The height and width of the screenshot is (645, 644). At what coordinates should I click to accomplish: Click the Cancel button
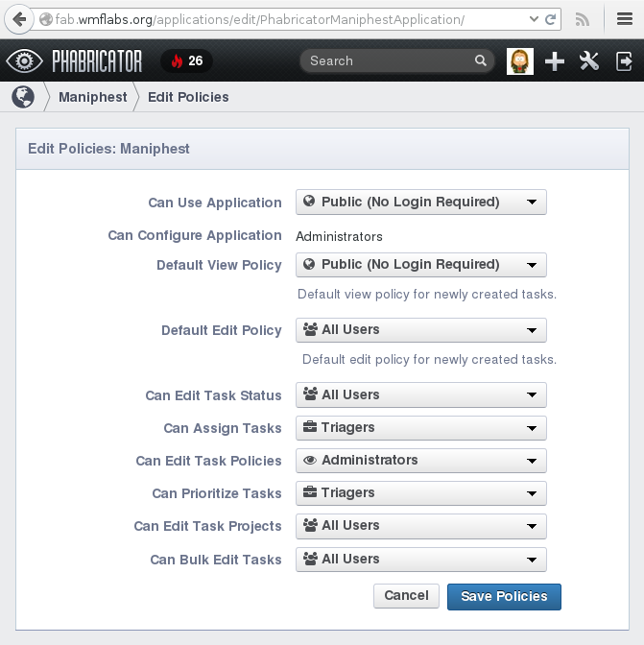406,596
